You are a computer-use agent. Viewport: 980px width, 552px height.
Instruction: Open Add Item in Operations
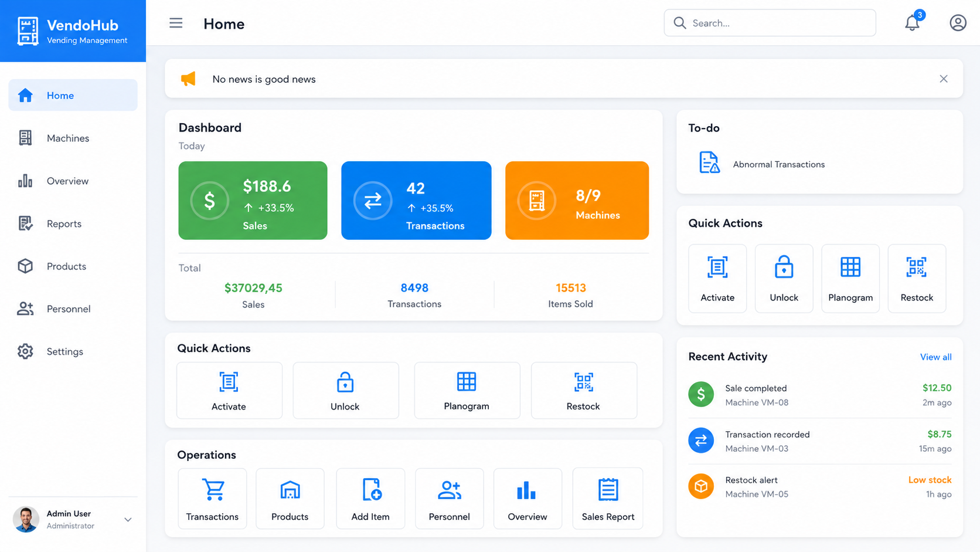370,499
